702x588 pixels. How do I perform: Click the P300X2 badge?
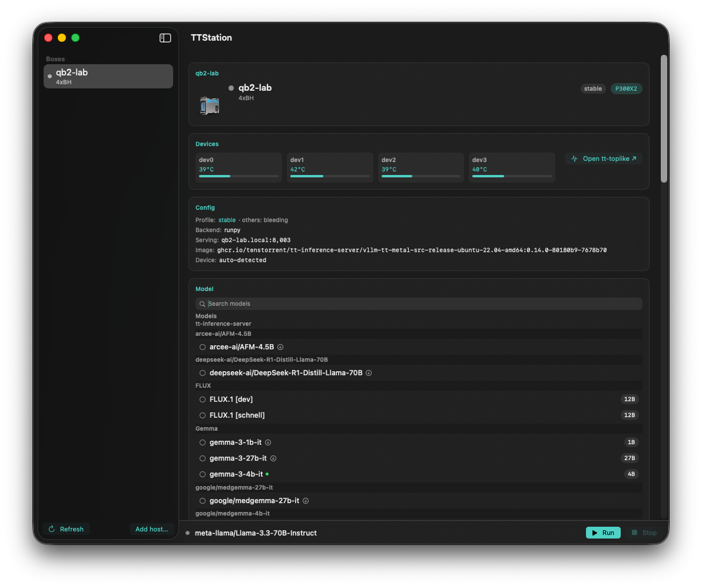point(626,88)
